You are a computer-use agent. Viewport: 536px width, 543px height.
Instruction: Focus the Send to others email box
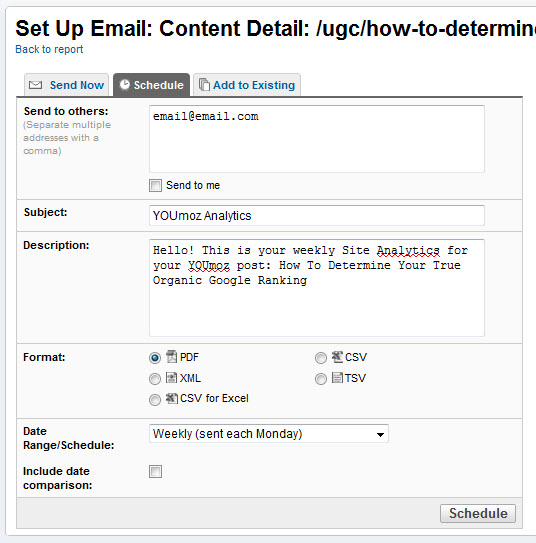pyautogui.click(x=317, y=139)
